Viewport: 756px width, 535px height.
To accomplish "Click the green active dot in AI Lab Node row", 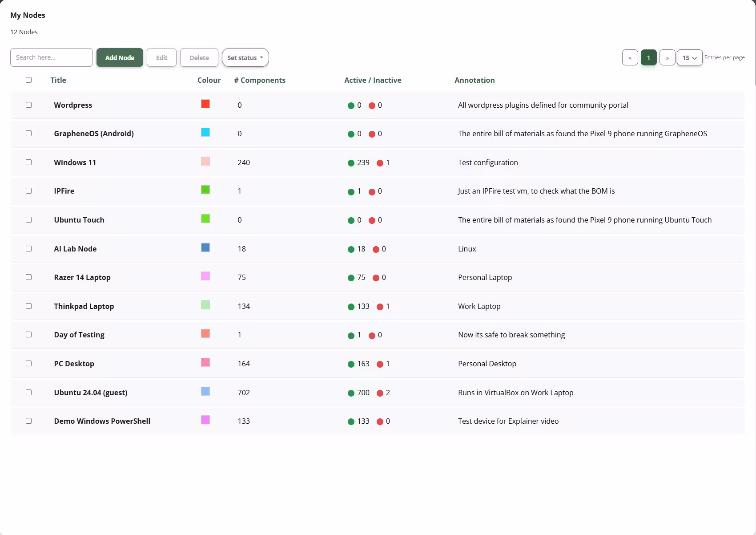I will (351, 249).
